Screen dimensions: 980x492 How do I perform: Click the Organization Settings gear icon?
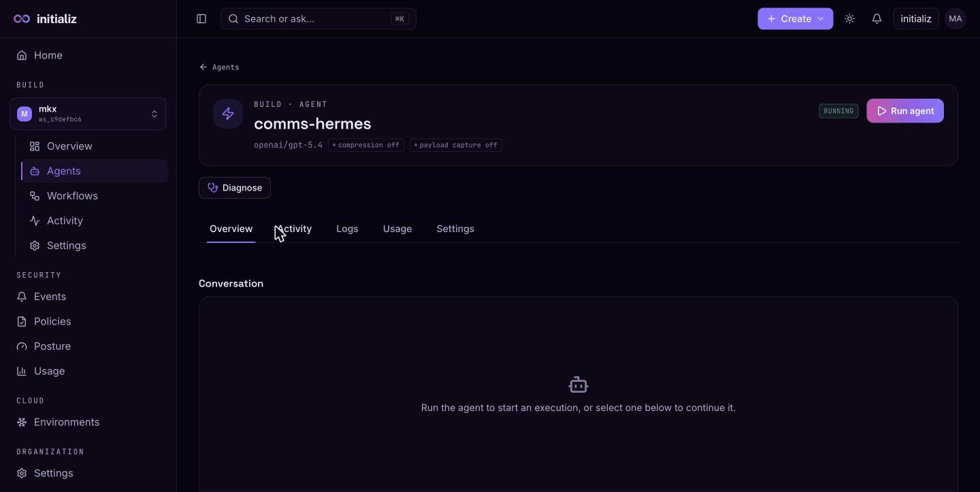22,473
